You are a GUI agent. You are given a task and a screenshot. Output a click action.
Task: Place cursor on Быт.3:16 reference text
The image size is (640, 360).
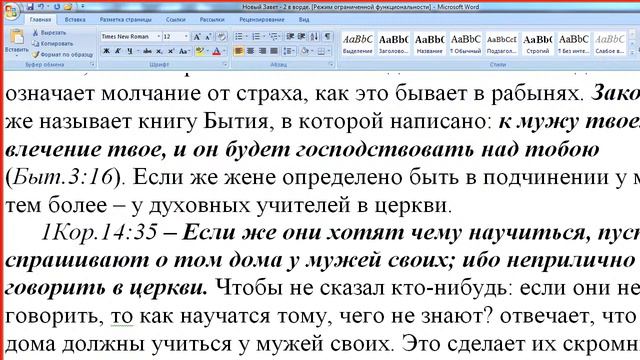pyautogui.click(x=63, y=177)
